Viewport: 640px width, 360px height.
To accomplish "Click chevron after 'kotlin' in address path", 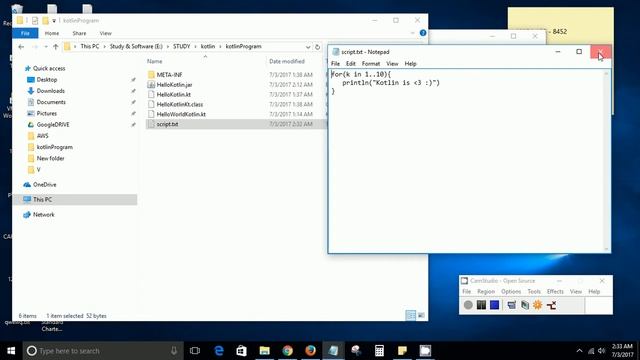I will tap(220, 47).
